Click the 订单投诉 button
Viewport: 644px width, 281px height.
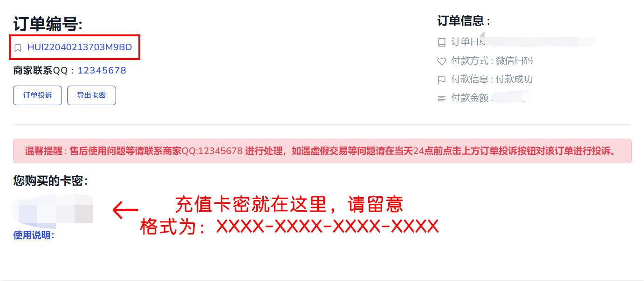(37, 95)
